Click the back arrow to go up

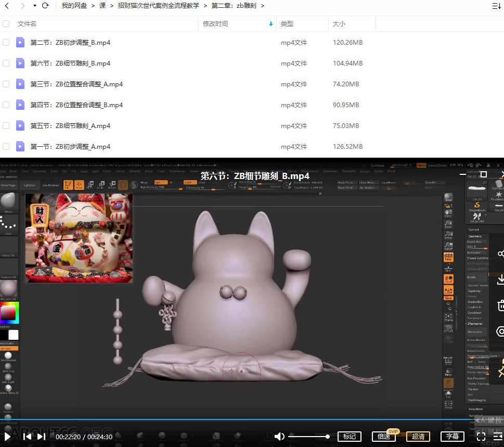tap(7, 6)
